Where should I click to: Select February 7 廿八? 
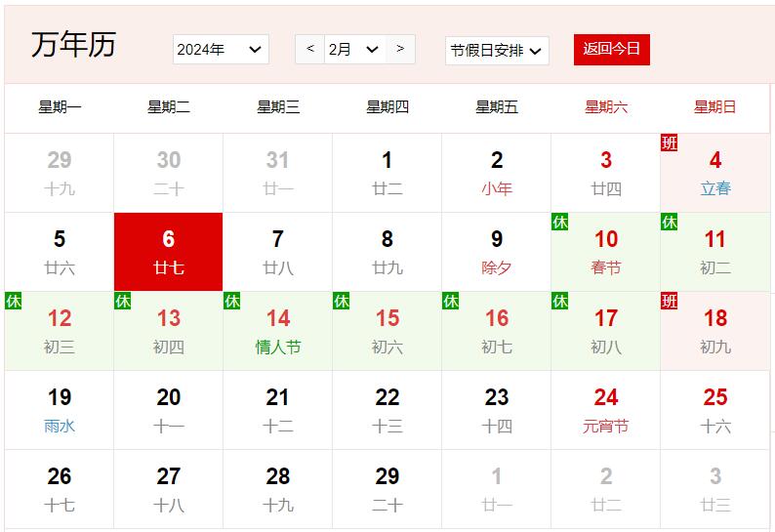tap(278, 252)
